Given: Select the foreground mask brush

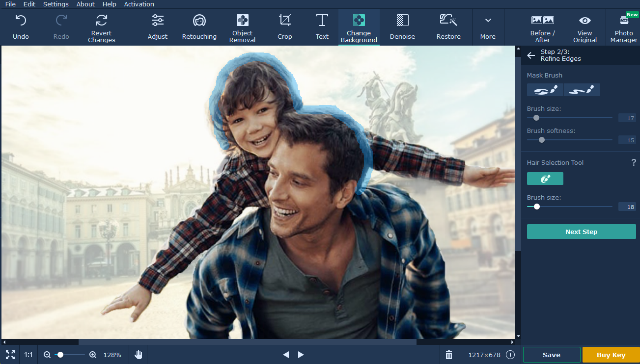Looking at the screenshot, I should tap(545, 90).
